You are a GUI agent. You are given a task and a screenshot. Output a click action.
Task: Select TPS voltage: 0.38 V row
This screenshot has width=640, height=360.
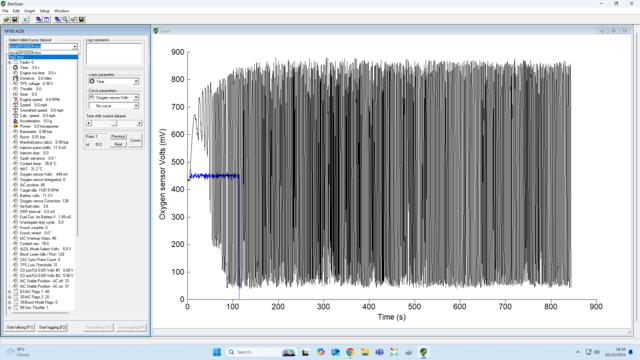(x=36, y=83)
